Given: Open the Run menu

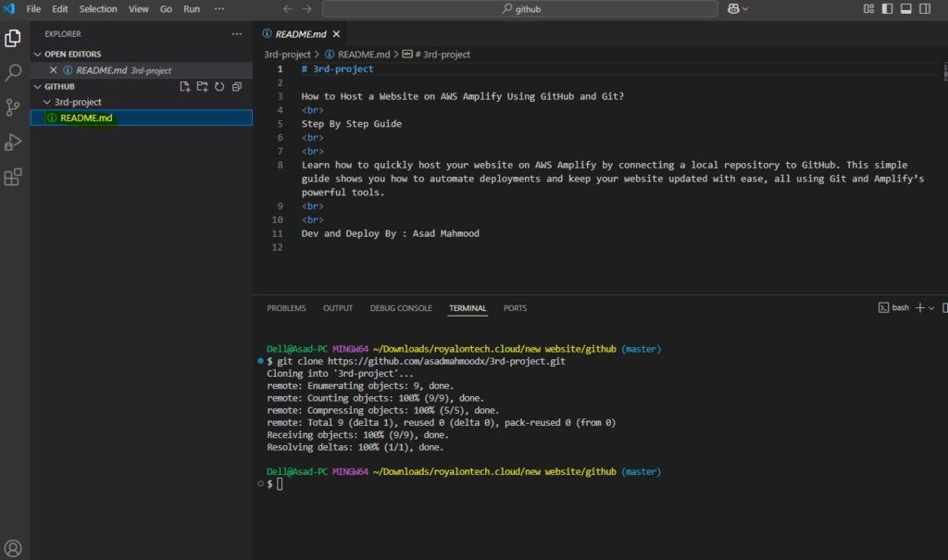Looking at the screenshot, I should tap(192, 8).
